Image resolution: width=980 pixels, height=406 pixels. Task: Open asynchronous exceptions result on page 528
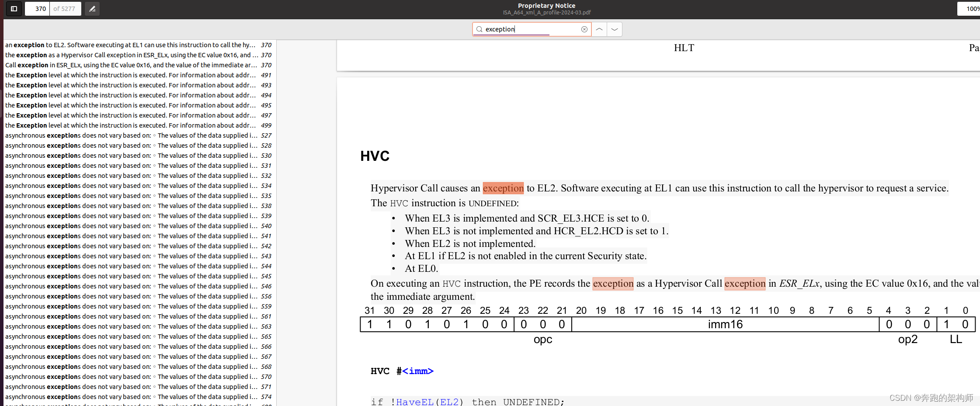click(x=139, y=146)
